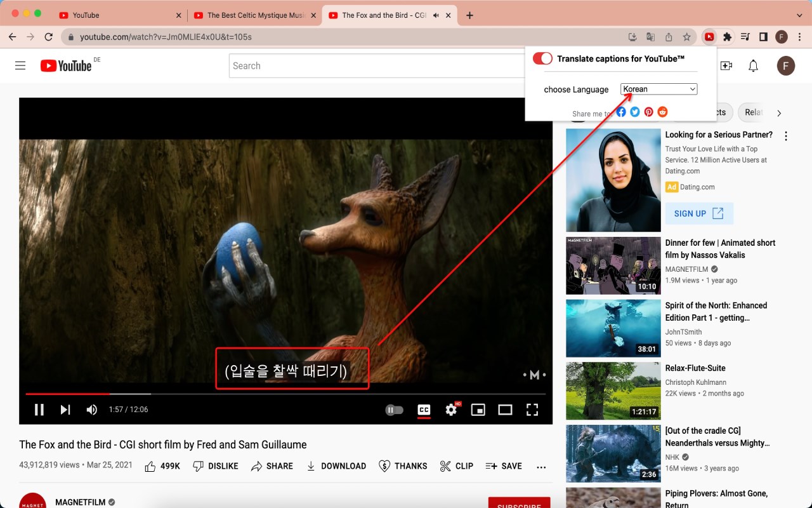This screenshot has width=812, height=508.
Task: Go to YouTube home via logo
Action: [x=66, y=65]
